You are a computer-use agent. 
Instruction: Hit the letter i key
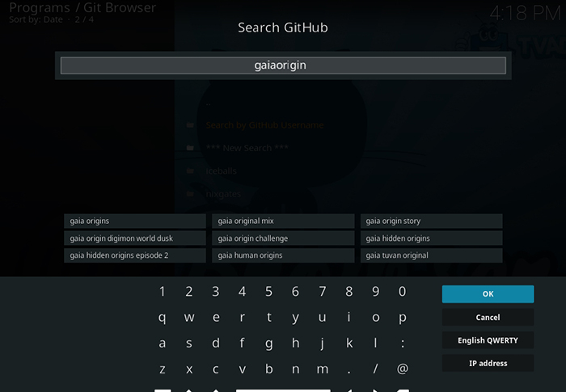[348, 318]
